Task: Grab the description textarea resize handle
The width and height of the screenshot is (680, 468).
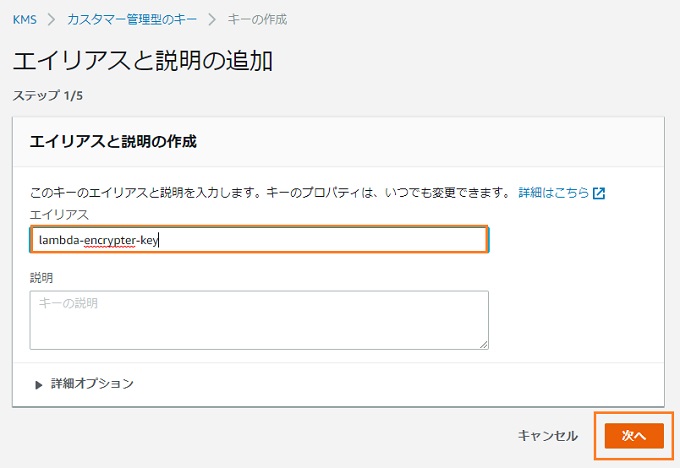Action: [484, 344]
